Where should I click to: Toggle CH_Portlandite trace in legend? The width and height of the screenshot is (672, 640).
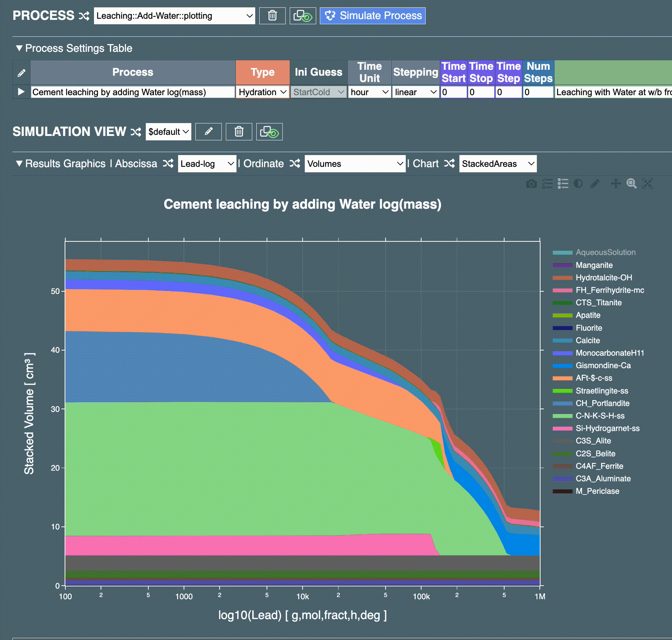tap(602, 403)
